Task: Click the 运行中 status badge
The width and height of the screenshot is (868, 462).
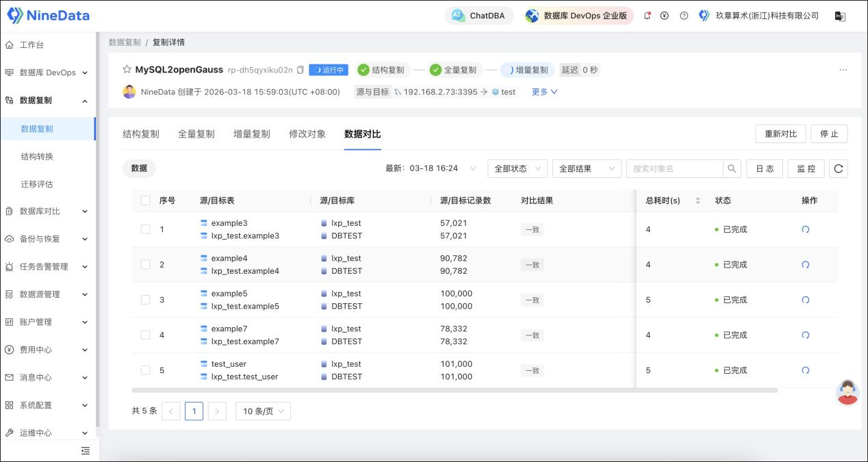Action: (329, 70)
